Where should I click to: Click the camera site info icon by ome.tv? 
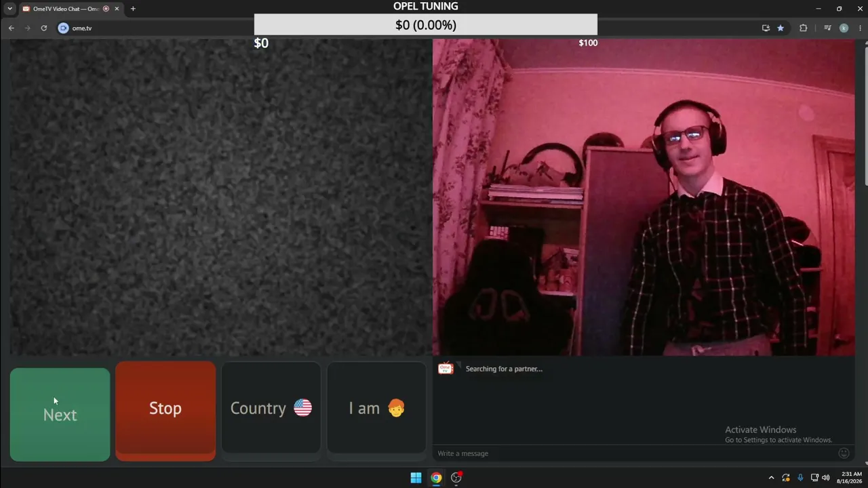[63, 28]
